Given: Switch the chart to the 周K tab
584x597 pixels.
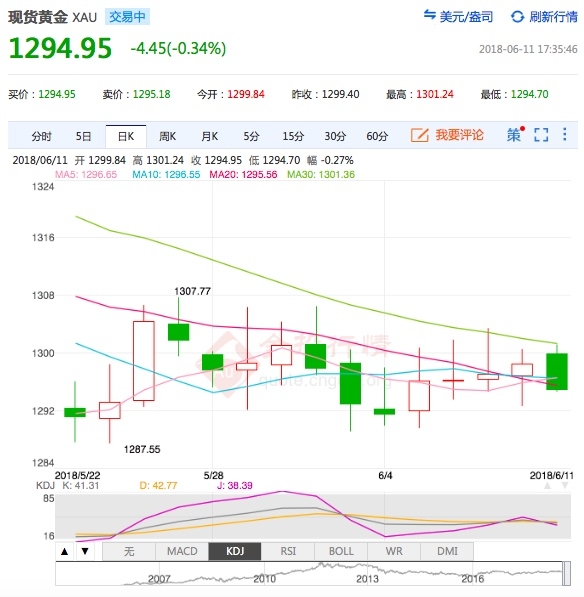Looking at the screenshot, I should [168, 136].
